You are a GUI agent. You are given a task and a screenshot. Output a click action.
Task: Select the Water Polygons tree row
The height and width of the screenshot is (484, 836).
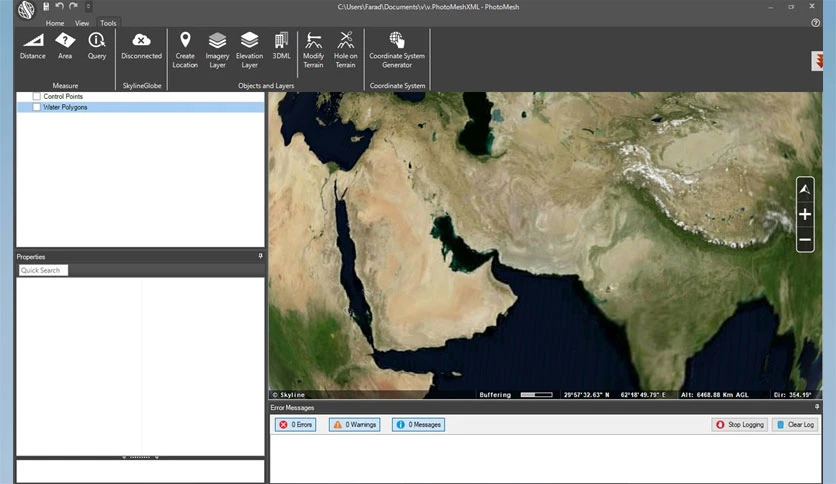click(x=141, y=107)
